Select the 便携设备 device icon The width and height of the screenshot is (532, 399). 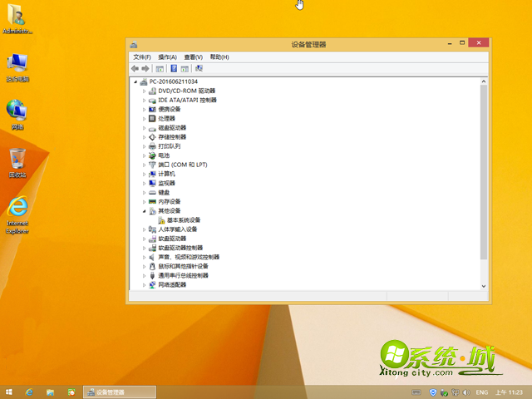tap(152, 109)
